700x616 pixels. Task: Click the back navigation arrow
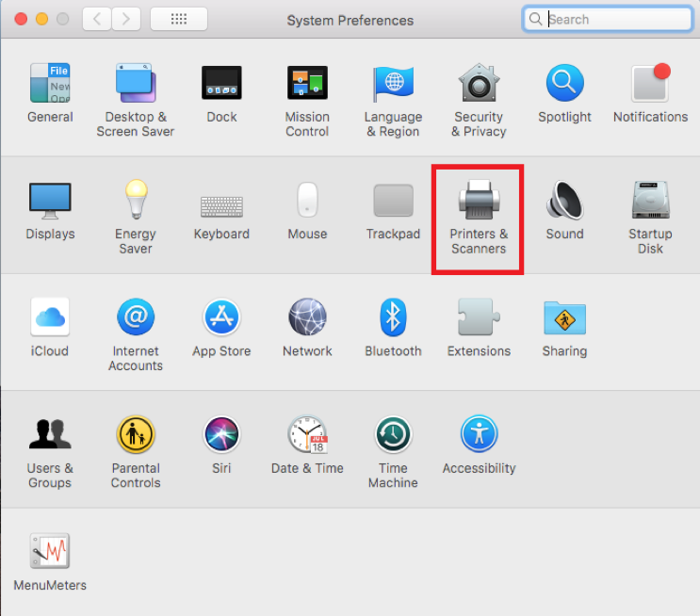[x=97, y=19]
